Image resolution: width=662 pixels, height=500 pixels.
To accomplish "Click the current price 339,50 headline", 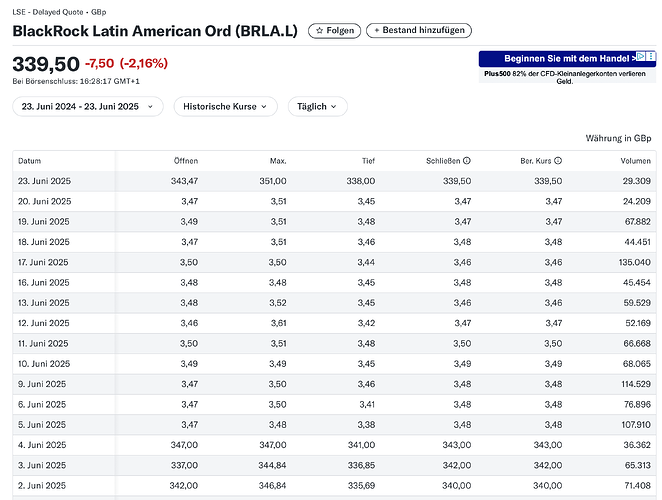I will click(46, 64).
